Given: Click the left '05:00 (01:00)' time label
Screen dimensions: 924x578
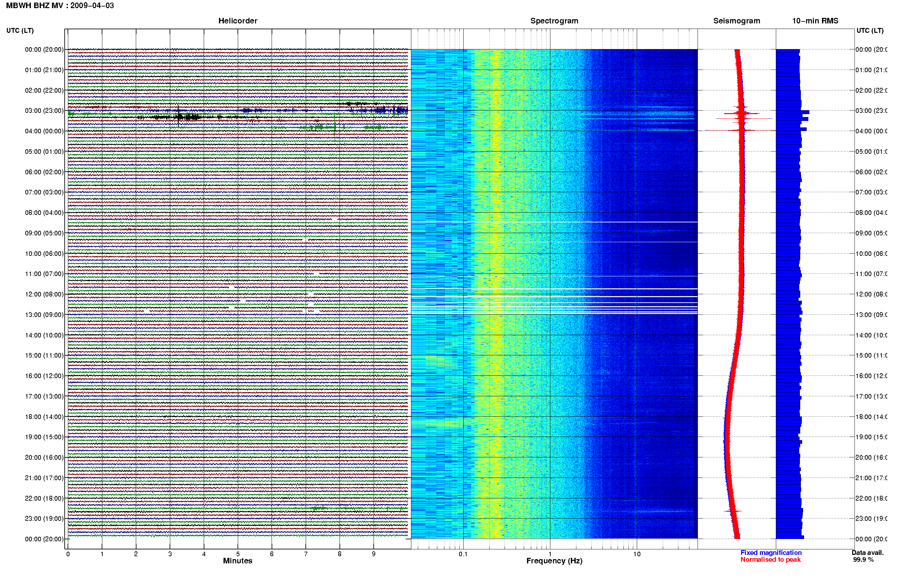Looking at the screenshot, I should [44, 151].
